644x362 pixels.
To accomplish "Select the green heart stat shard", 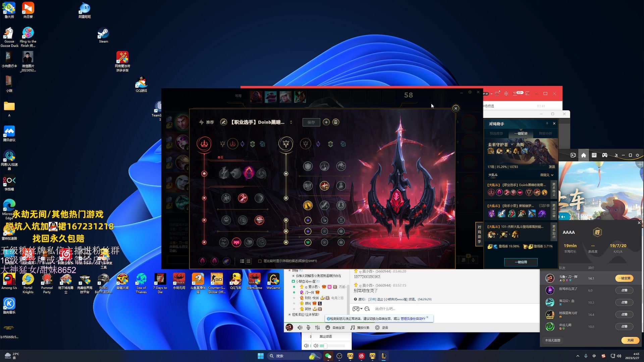I will pyautogui.click(x=308, y=242).
